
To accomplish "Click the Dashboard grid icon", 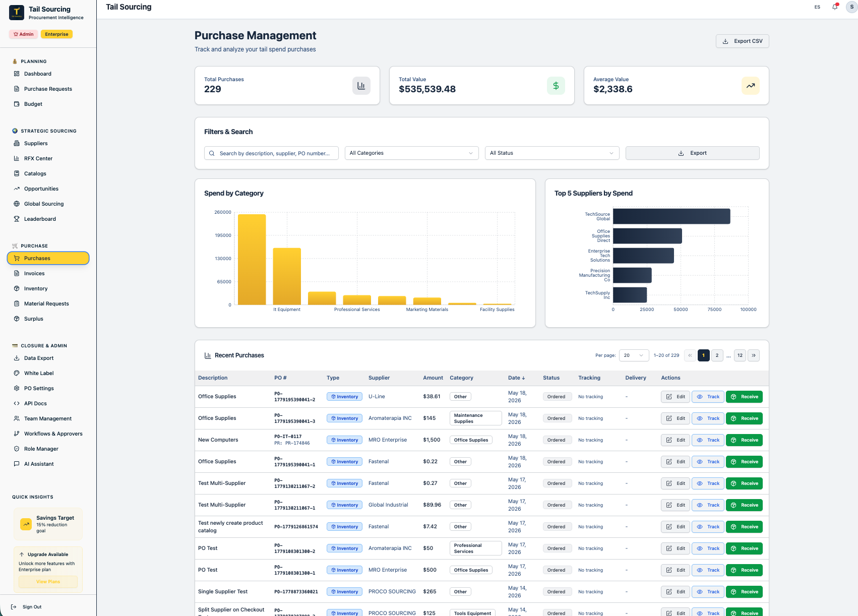I will click(x=17, y=74).
